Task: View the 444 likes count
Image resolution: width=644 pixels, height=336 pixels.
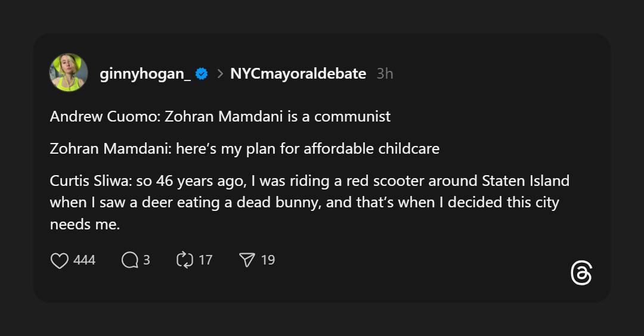Action: tap(85, 260)
